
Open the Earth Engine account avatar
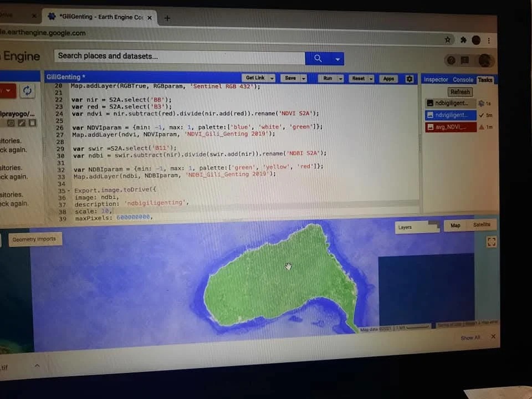tap(485, 60)
